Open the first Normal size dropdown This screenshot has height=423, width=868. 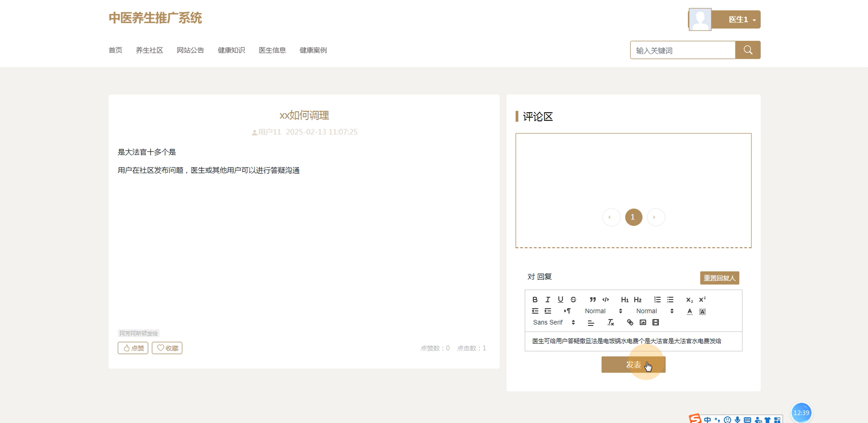click(x=603, y=311)
